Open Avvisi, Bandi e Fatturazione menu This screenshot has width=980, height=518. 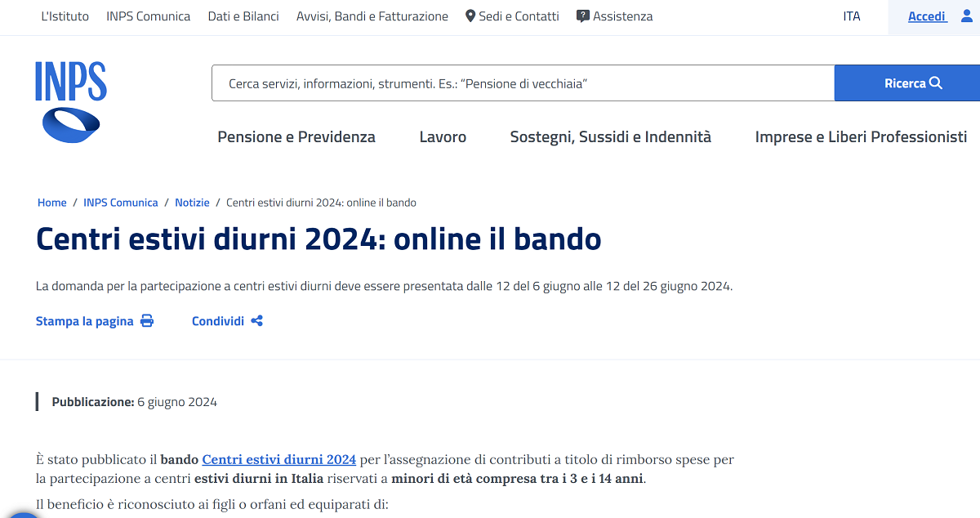point(372,16)
